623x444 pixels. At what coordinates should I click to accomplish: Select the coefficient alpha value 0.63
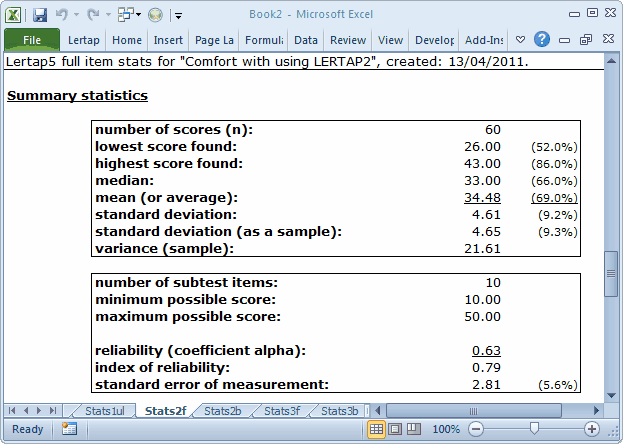click(x=486, y=351)
